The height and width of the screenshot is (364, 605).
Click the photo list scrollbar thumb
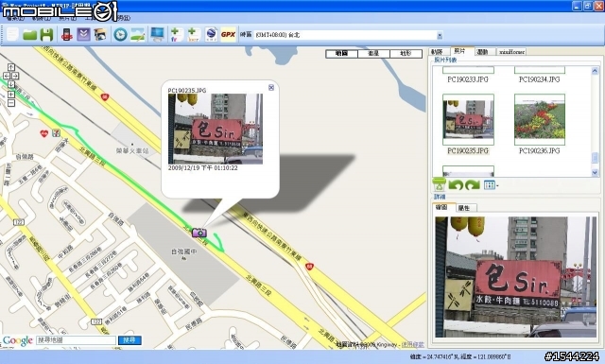tap(595, 158)
